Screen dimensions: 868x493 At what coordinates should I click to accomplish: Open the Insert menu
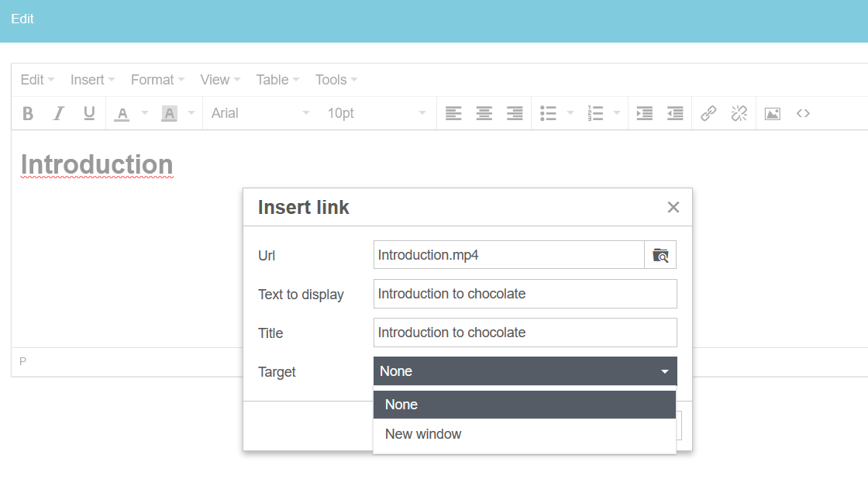pos(92,80)
